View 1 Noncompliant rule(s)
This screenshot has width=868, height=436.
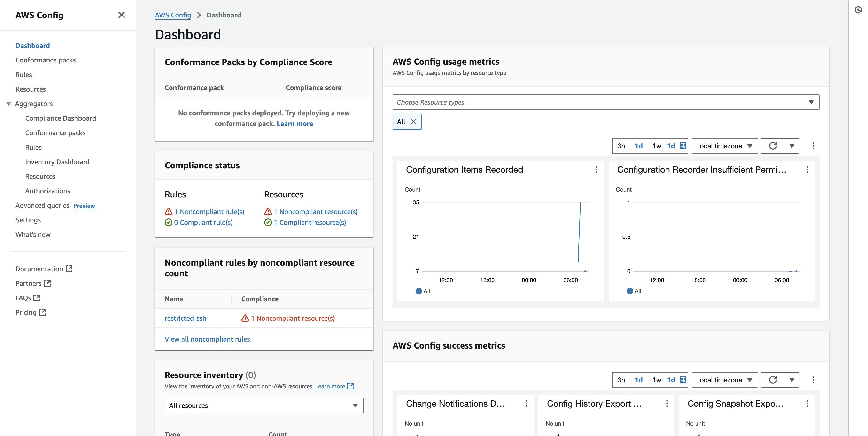click(x=209, y=212)
